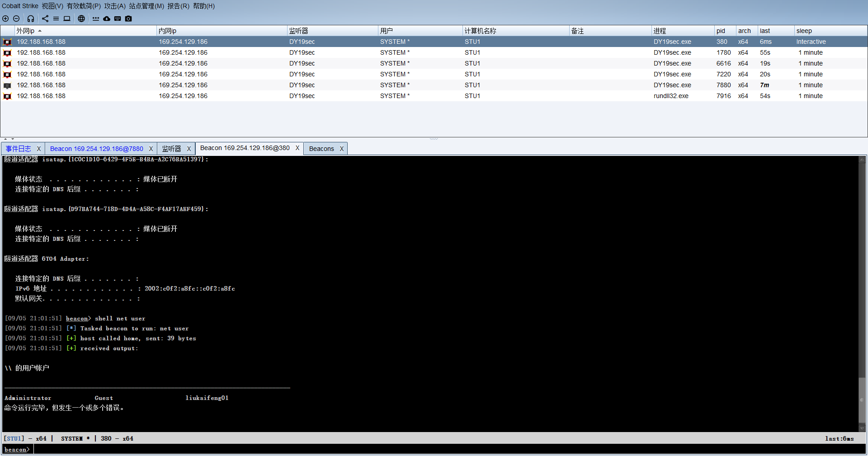Sort by pid column header
This screenshot has width=868, height=456.
[x=725, y=31]
